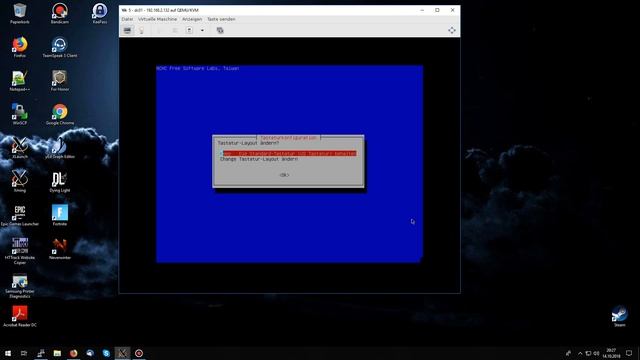Open Xming desktop shortcut
The height and width of the screenshot is (360, 640).
click(20, 182)
